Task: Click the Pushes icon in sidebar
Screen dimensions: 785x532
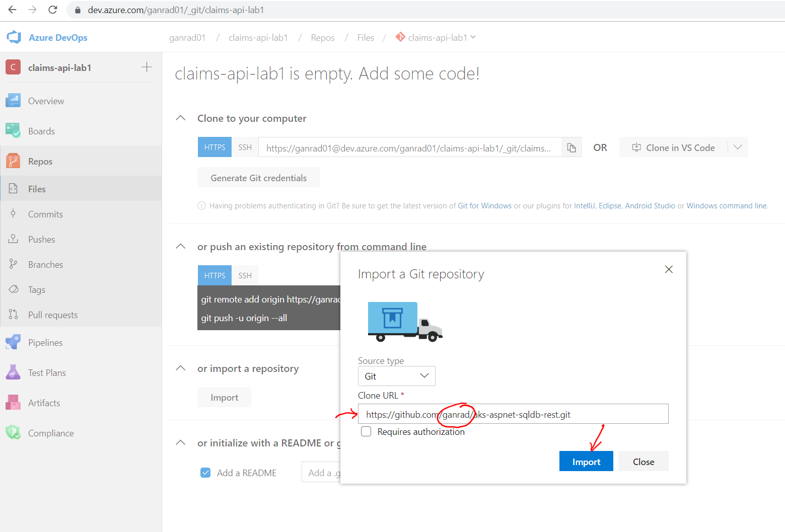Action: click(x=13, y=239)
